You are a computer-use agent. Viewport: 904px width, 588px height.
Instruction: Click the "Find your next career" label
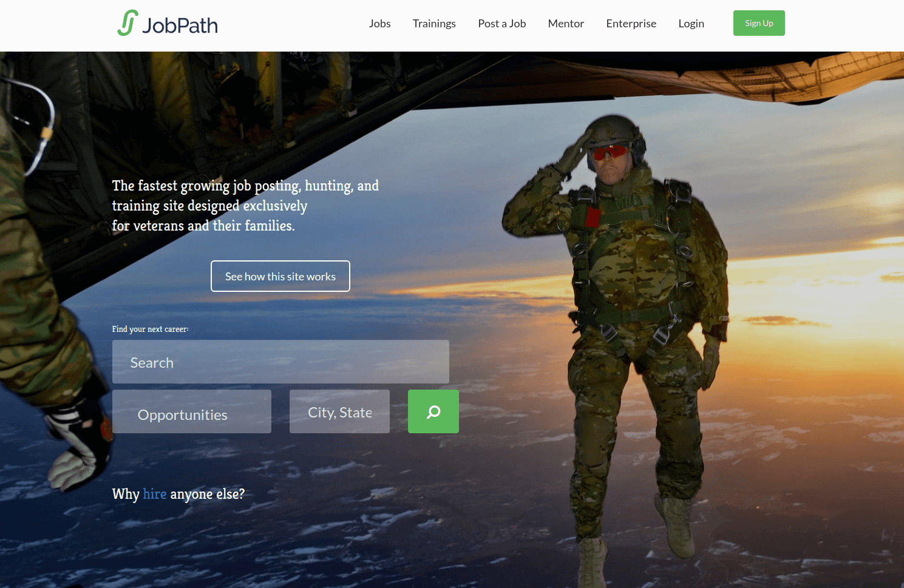pyautogui.click(x=150, y=329)
